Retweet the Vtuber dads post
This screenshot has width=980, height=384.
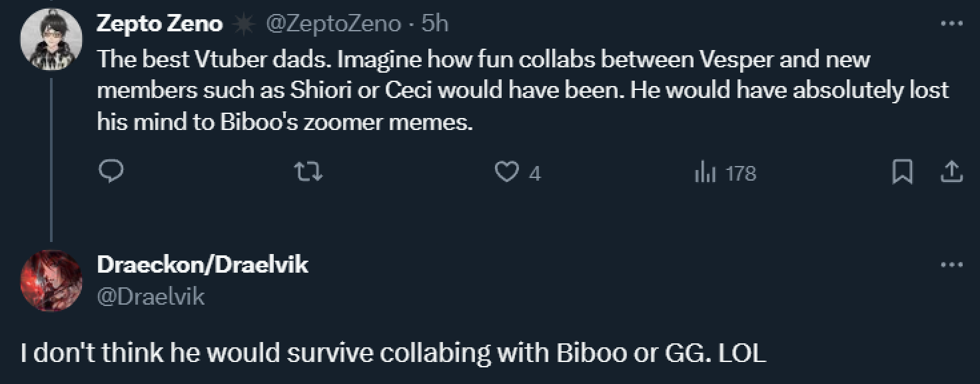[x=309, y=173]
